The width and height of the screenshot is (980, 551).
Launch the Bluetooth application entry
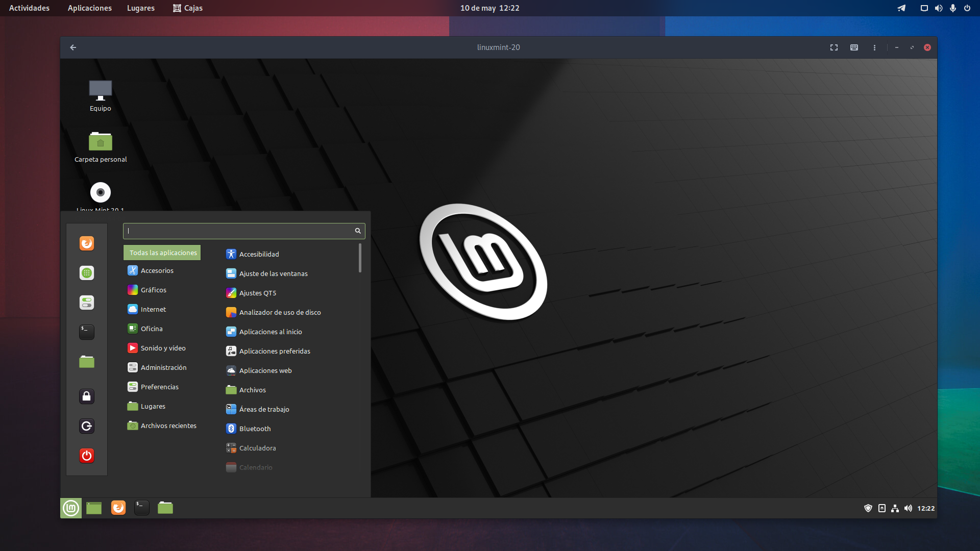click(255, 429)
